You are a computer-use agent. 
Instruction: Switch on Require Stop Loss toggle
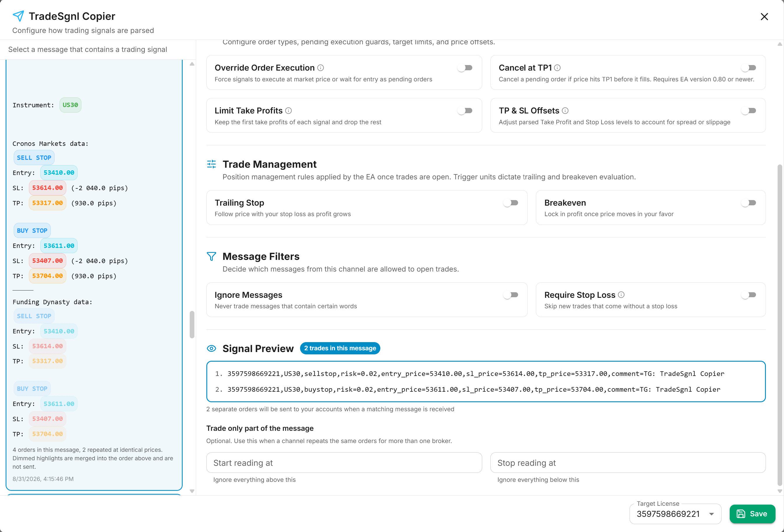(749, 295)
